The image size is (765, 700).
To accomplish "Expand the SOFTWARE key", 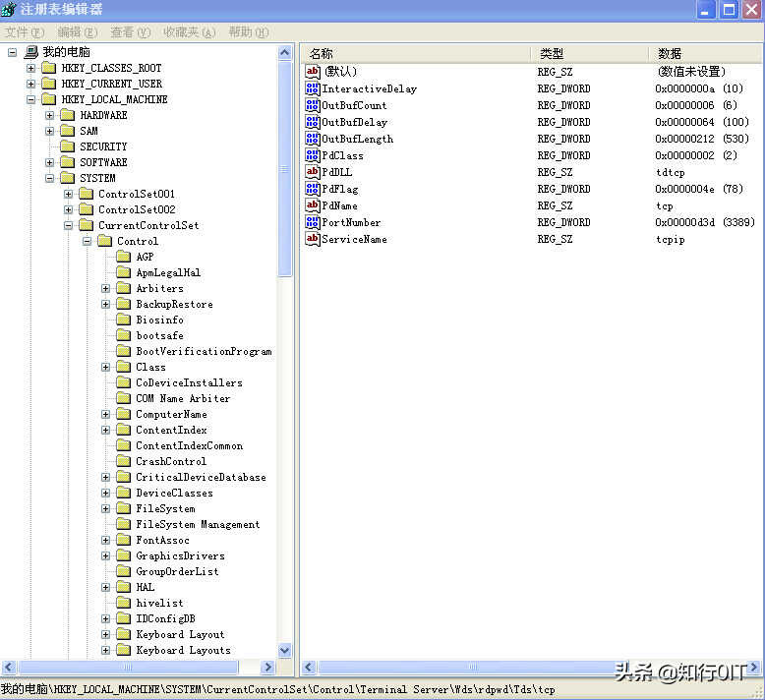I will 49,162.
